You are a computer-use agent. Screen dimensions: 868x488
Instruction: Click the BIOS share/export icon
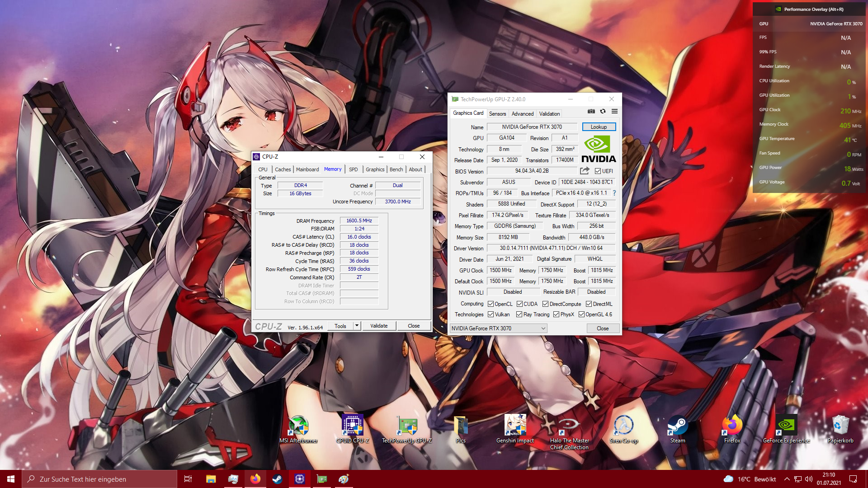(x=585, y=171)
